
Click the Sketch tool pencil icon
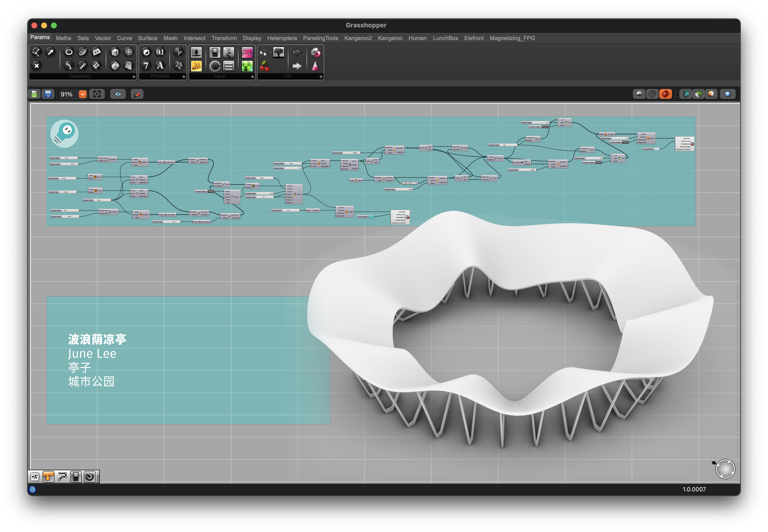(137, 94)
